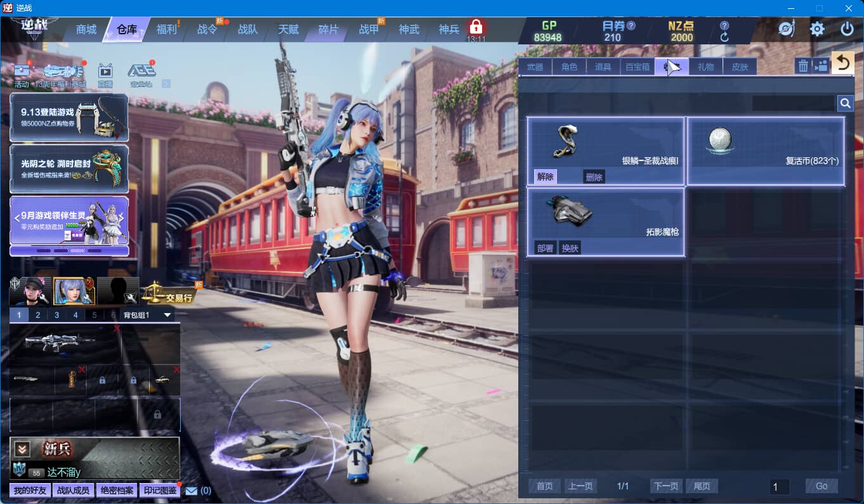This screenshot has height=504, width=864.
Task: Switch to the 道具 inventory tab
Action: coord(603,67)
